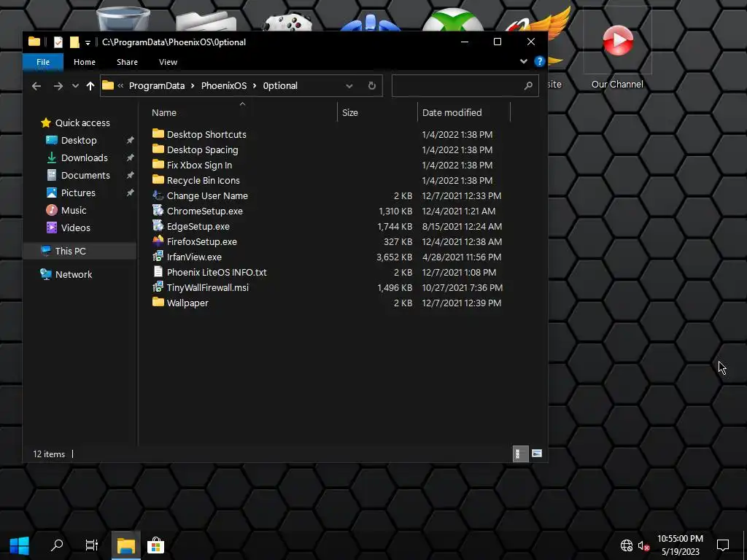Select the IrfanView.exe file
This screenshot has height=560, width=747.
pos(194,257)
